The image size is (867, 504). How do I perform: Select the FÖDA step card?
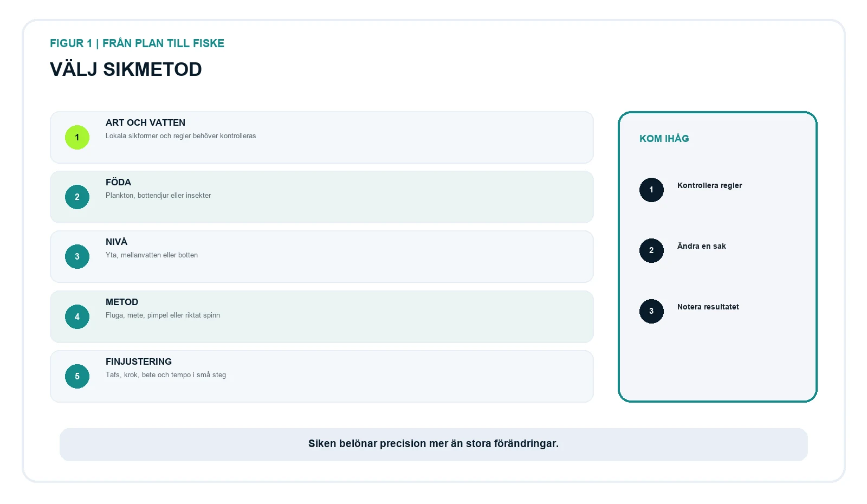pos(322,197)
